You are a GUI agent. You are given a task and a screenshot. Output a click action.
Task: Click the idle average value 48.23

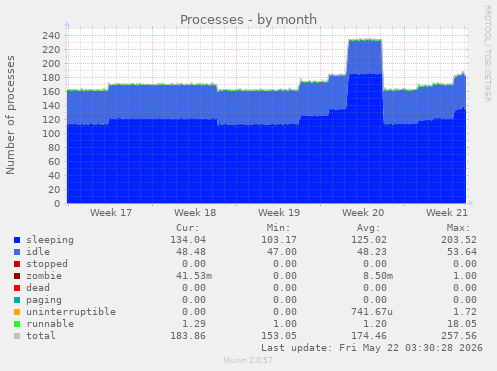tap(372, 252)
